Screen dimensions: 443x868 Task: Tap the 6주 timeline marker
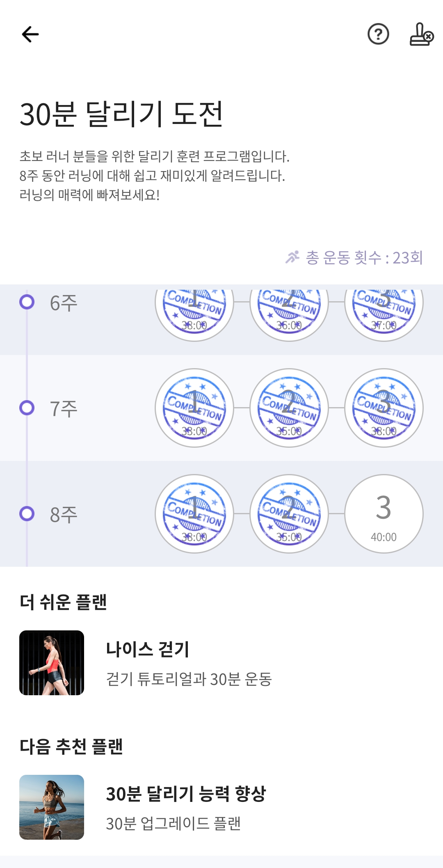pyautogui.click(x=27, y=302)
